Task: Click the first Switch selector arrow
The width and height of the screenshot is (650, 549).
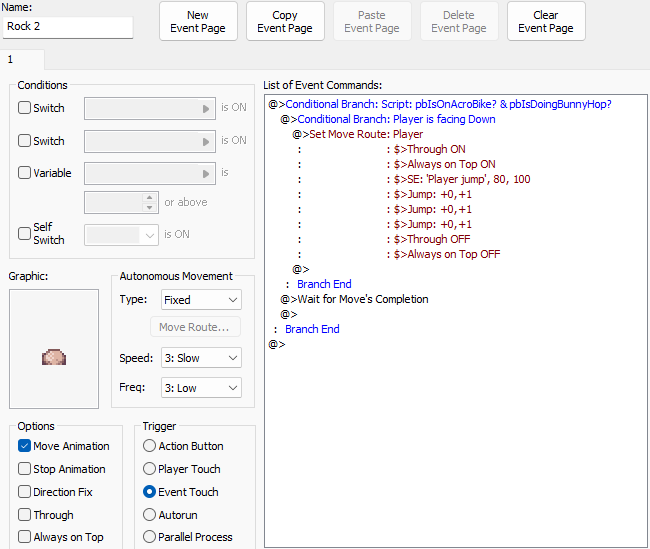Action: point(206,109)
